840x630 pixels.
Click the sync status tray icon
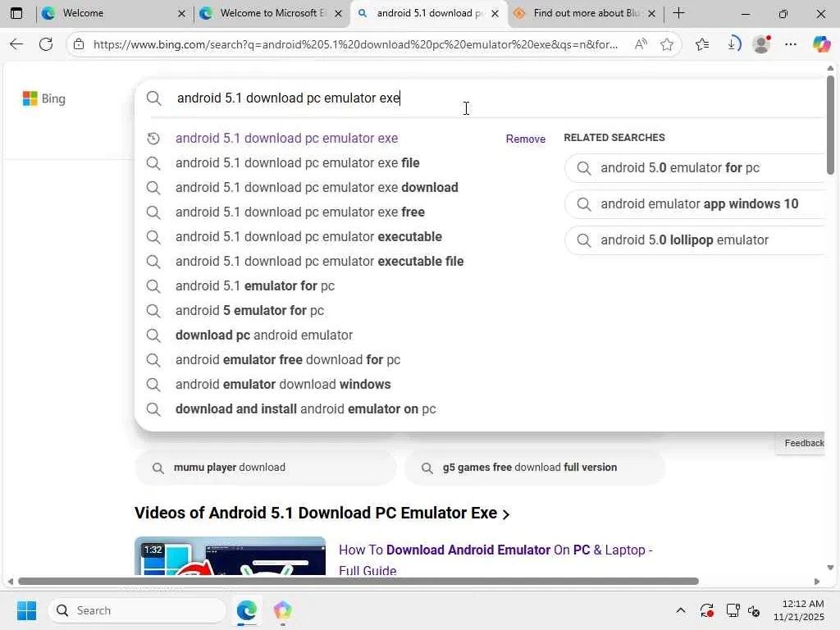point(706,610)
